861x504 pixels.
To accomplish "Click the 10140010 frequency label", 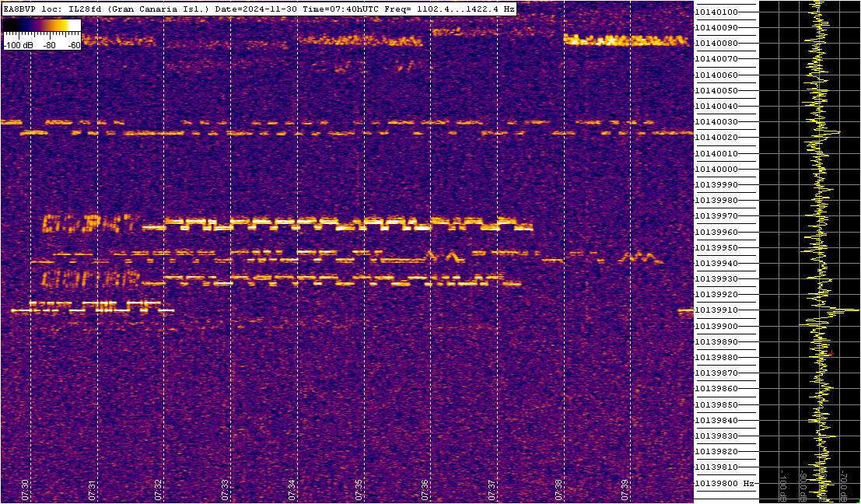I will click(716, 153).
